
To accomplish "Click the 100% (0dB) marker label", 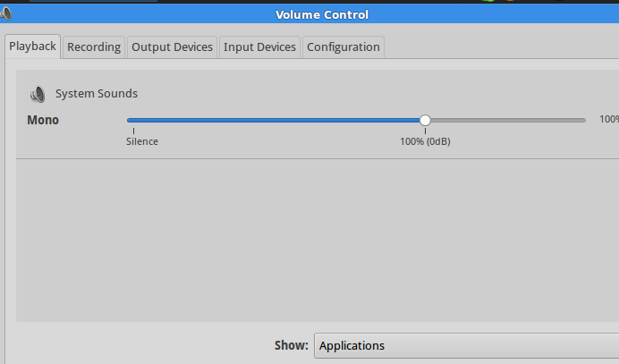I will [425, 141].
